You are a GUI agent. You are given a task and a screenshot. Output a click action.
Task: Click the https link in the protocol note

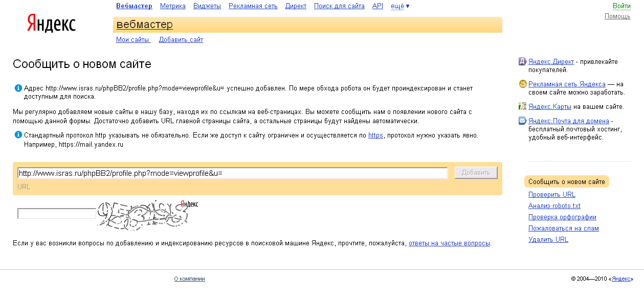[375, 135]
